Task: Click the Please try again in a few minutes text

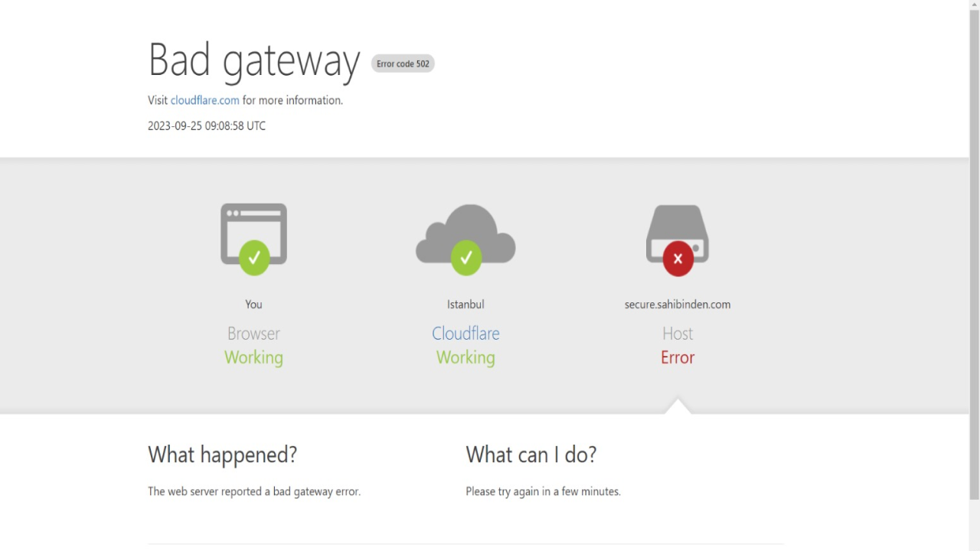Action: point(543,491)
